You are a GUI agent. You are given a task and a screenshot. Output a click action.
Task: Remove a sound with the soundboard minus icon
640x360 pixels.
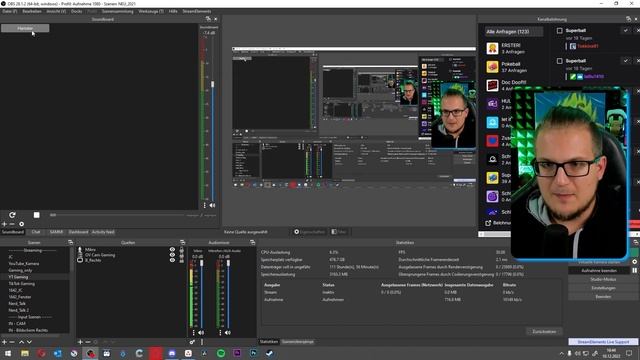pyautogui.click(x=12, y=224)
